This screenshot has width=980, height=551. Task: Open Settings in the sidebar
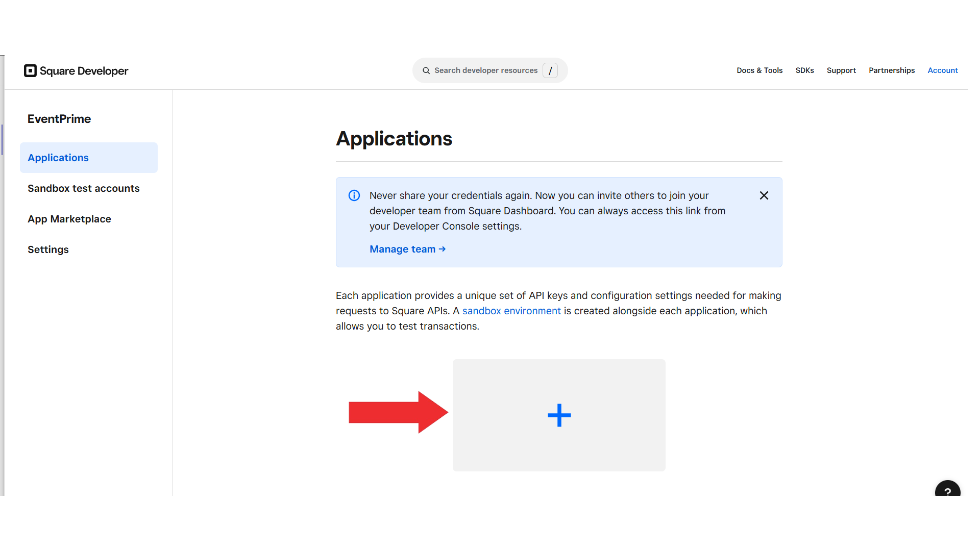48,249
